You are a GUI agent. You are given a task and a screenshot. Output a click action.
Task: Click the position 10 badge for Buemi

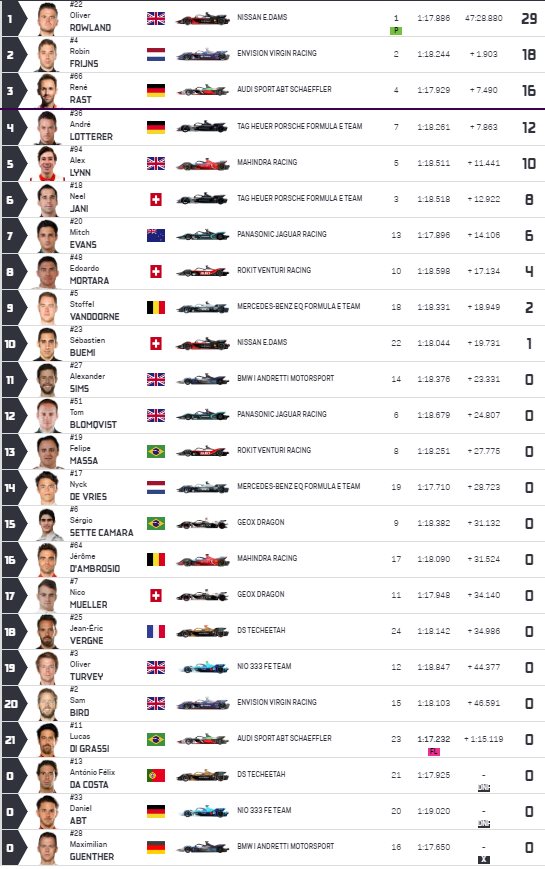[x=11, y=344]
